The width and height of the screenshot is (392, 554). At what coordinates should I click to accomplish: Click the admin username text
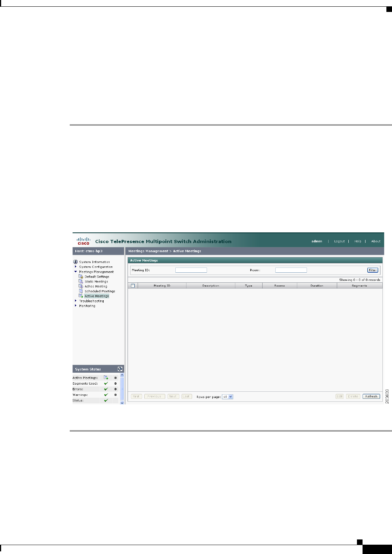point(317,241)
